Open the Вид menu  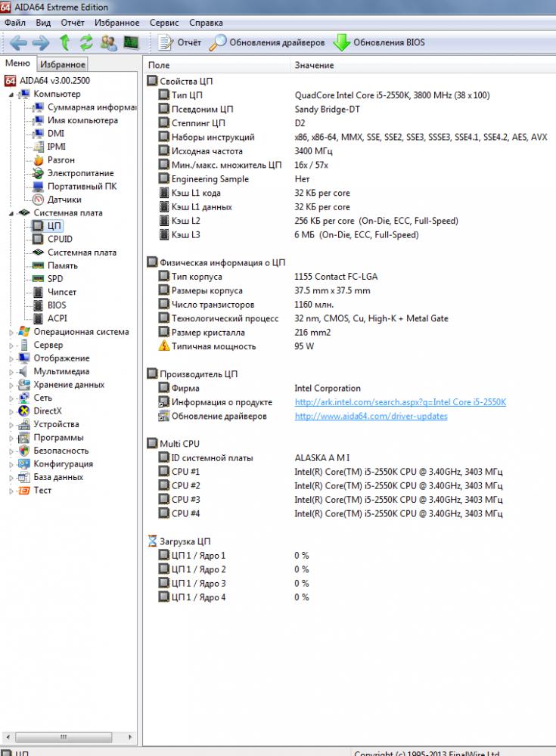pos(43,23)
